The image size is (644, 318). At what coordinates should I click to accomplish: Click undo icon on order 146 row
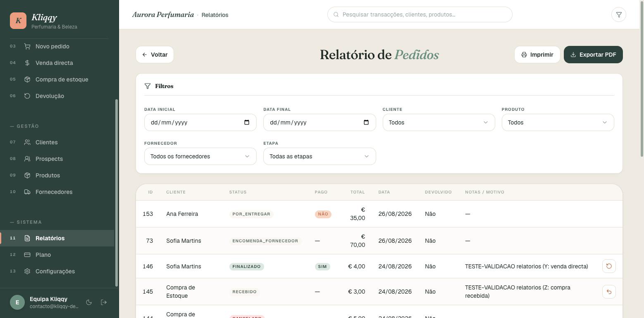click(x=609, y=266)
